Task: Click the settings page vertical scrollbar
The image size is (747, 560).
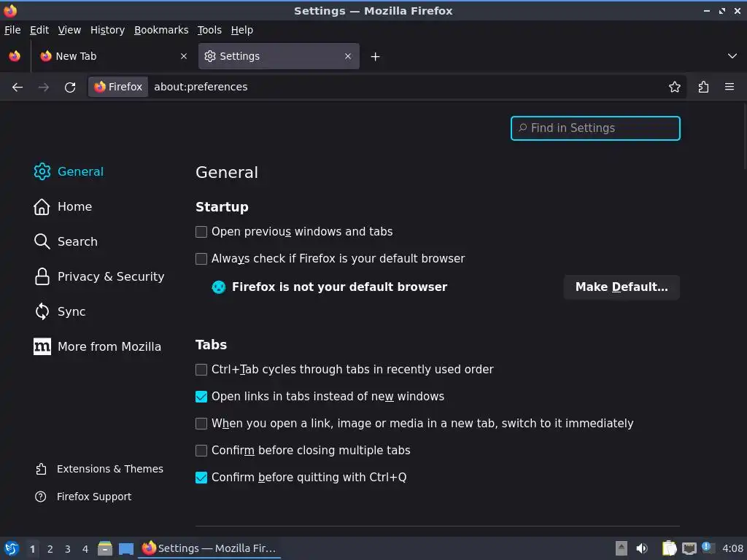Action: [x=743, y=138]
